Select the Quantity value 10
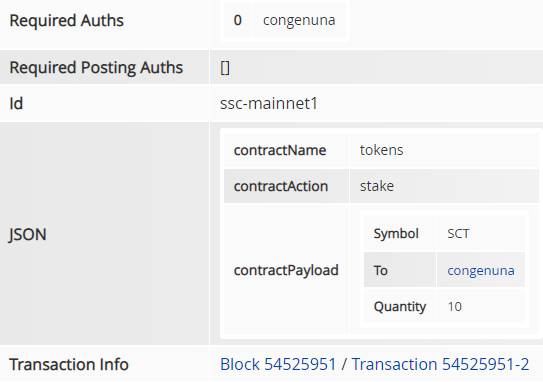The height and width of the screenshot is (382, 543). pos(454,307)
